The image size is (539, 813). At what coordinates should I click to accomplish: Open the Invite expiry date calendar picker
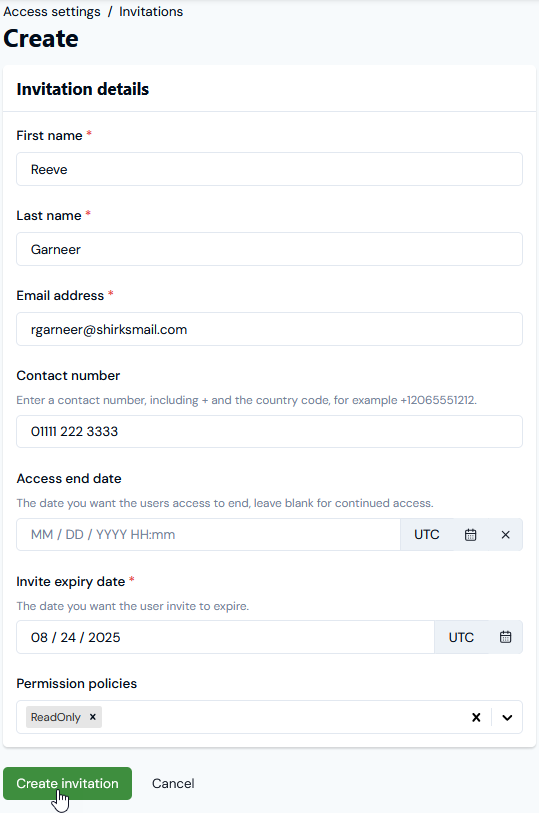click(x=505, y=637)
